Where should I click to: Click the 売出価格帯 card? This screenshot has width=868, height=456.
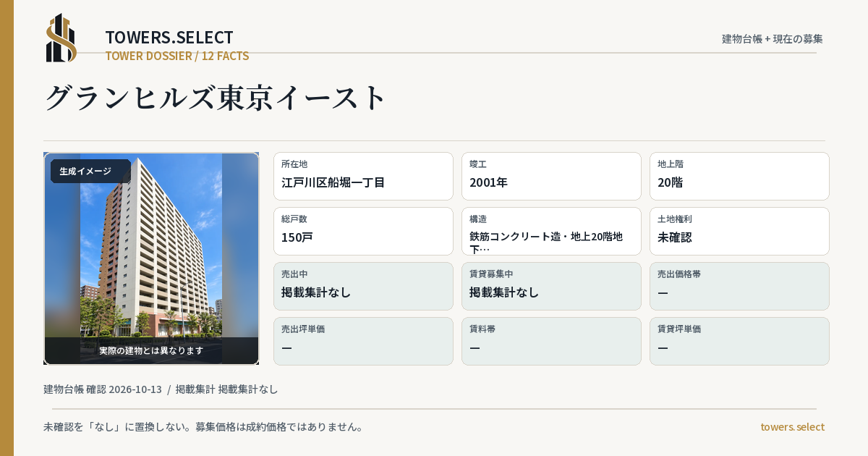tap(739, 286)
